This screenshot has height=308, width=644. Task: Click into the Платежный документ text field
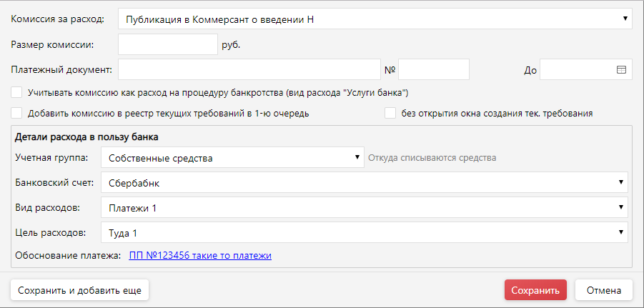249,69
